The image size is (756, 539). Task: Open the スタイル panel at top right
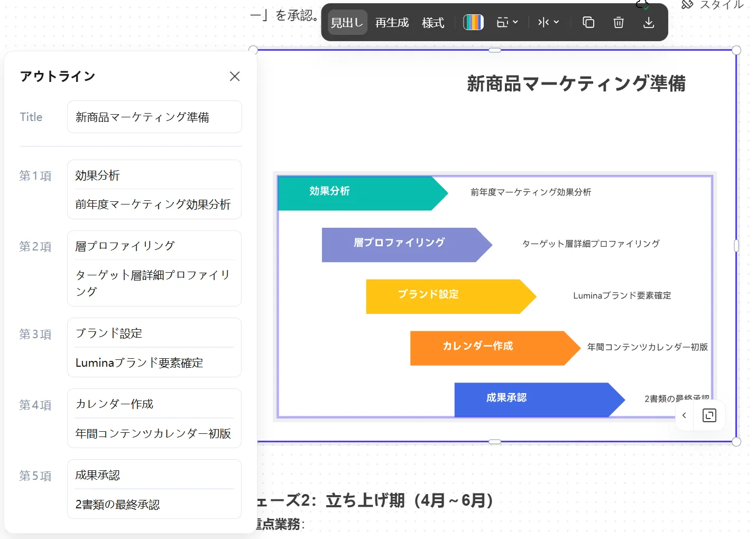tap(713, 5)
